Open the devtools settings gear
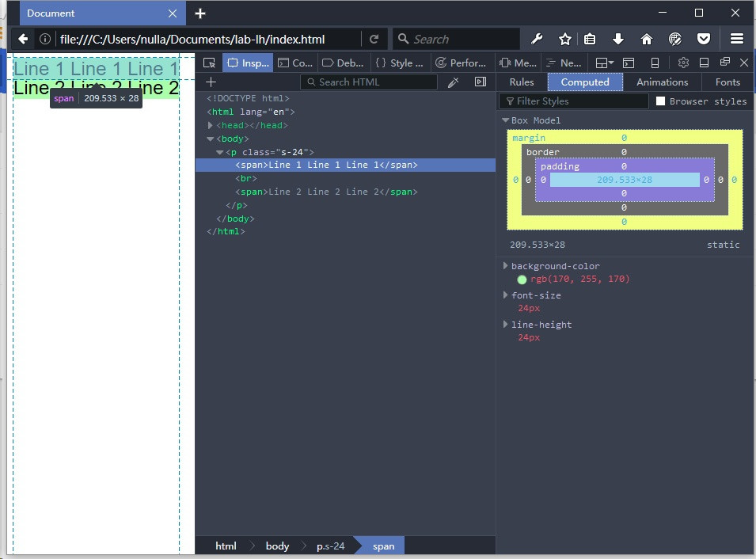The width and height of the screenshot is (756, 559). click(x=683, y=63)
